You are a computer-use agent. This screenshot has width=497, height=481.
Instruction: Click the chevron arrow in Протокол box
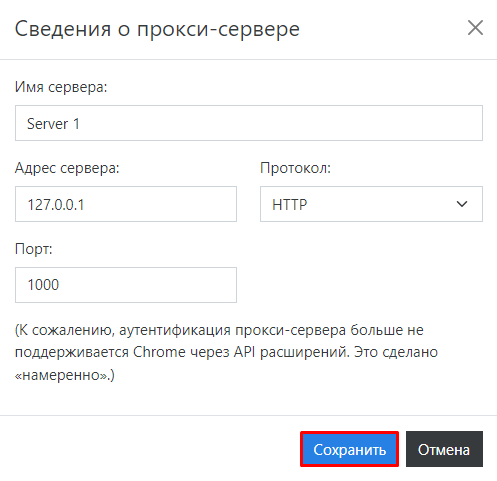tap(462, 204)
